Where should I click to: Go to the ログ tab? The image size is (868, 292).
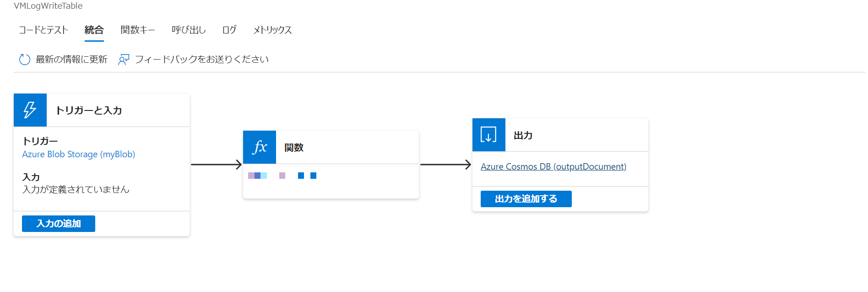229,30
